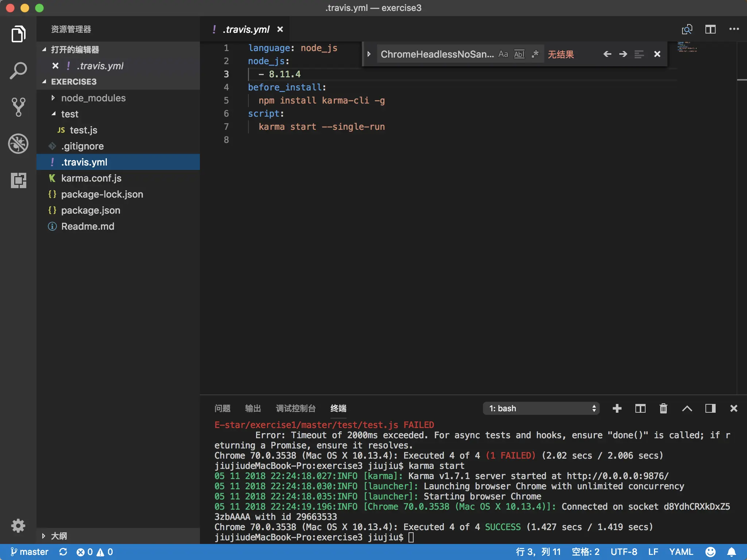Open the 1: bash terminal dropdown
747x560 pixels.
541,408
